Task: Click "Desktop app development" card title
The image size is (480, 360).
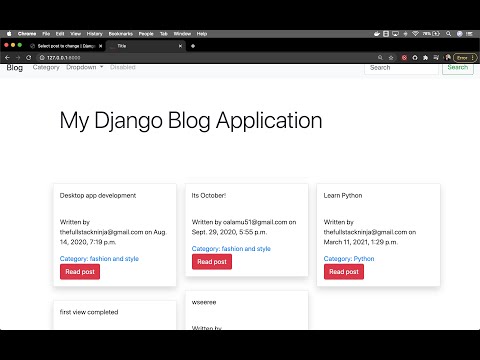Action: (98, 195)
